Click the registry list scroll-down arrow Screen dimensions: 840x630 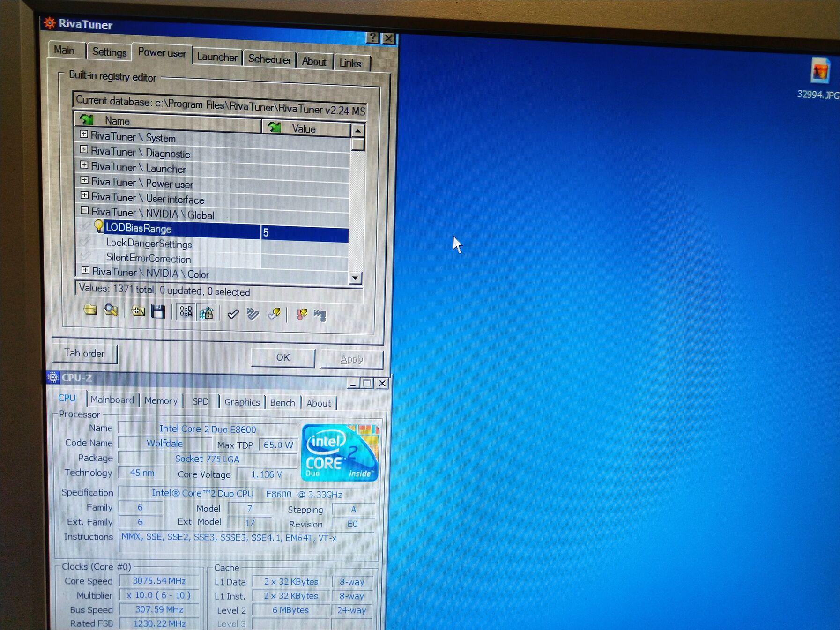(355, 278)
